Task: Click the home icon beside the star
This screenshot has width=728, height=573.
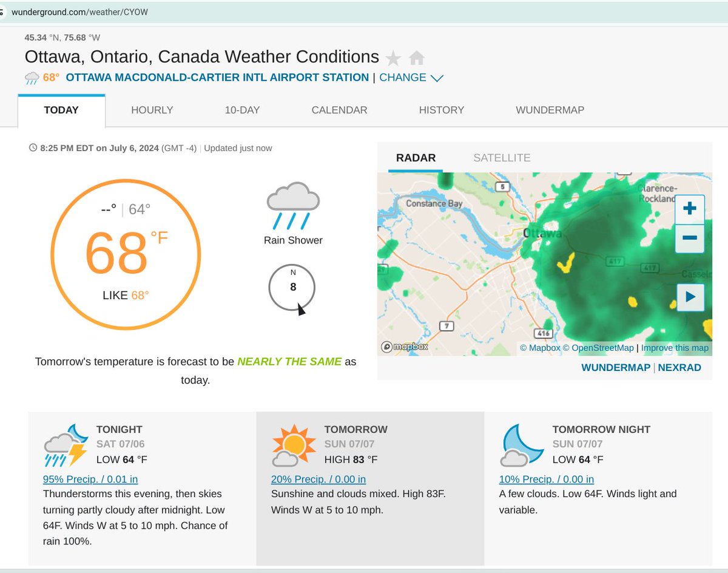Action: (416, 58)
